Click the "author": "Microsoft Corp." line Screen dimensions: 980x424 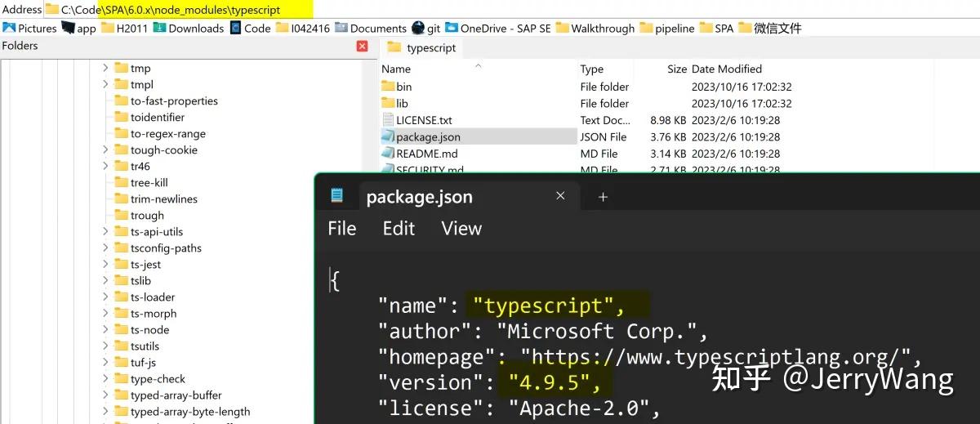point(542,331)
